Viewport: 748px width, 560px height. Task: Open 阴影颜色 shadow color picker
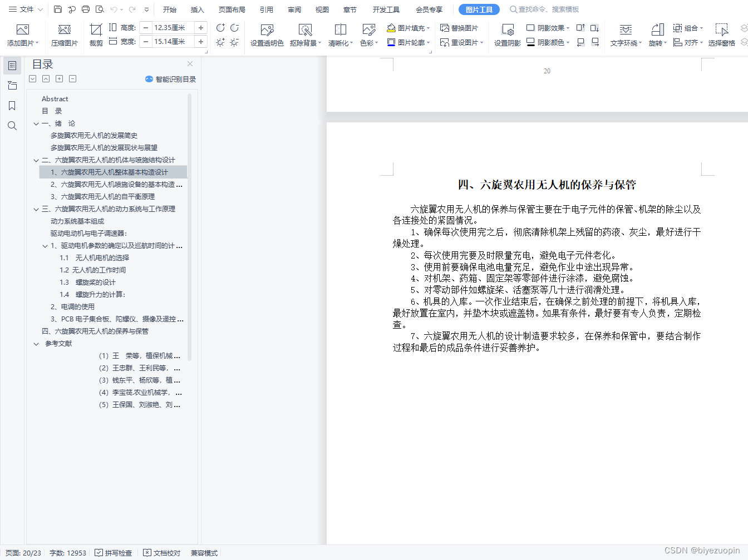pos(548,42)
